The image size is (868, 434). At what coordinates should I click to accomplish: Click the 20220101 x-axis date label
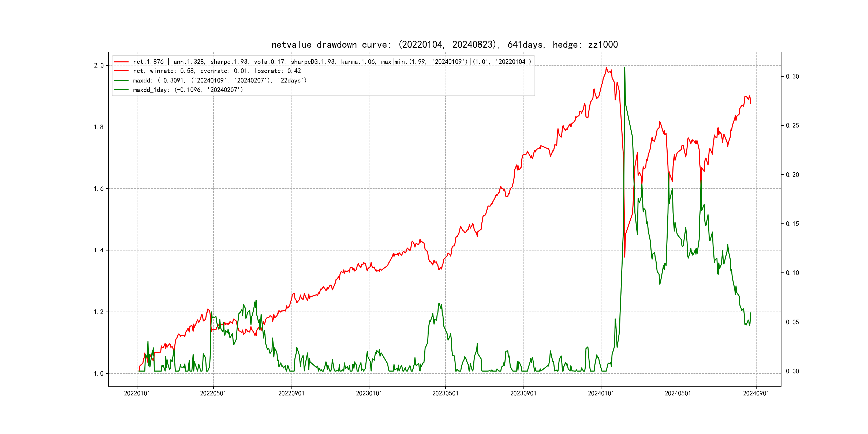(137, 393)
